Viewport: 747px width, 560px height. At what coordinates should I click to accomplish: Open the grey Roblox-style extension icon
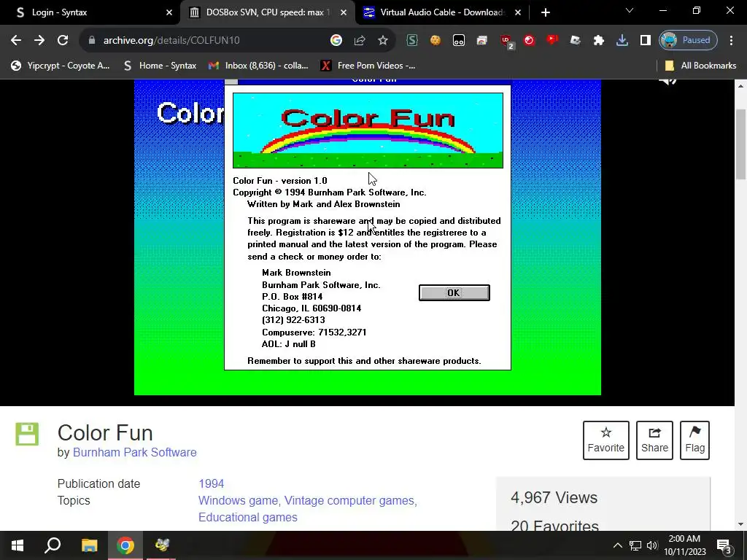pyautogui.click(x=576, y=41)
